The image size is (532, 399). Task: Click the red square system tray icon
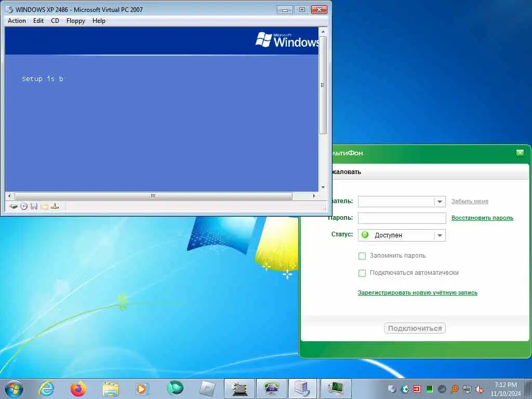click(x=417, y=389)
